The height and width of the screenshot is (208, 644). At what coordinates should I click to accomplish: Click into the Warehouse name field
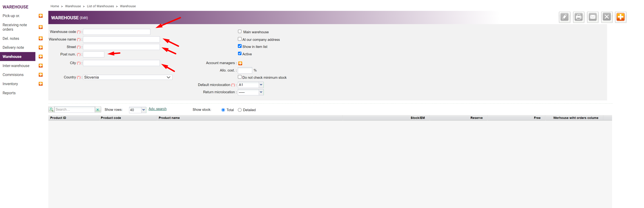pos(121,39)
